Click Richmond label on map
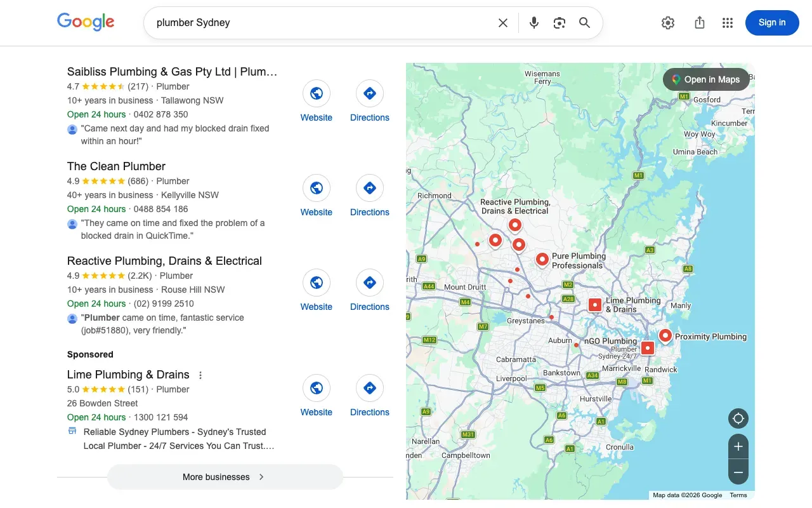812x508 pixels. point(435,196)
